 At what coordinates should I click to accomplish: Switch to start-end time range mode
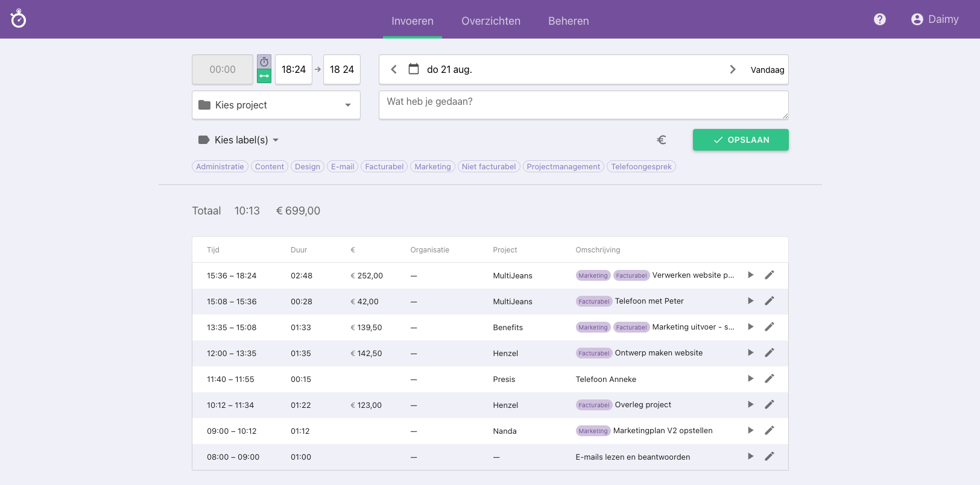(264, 76)
